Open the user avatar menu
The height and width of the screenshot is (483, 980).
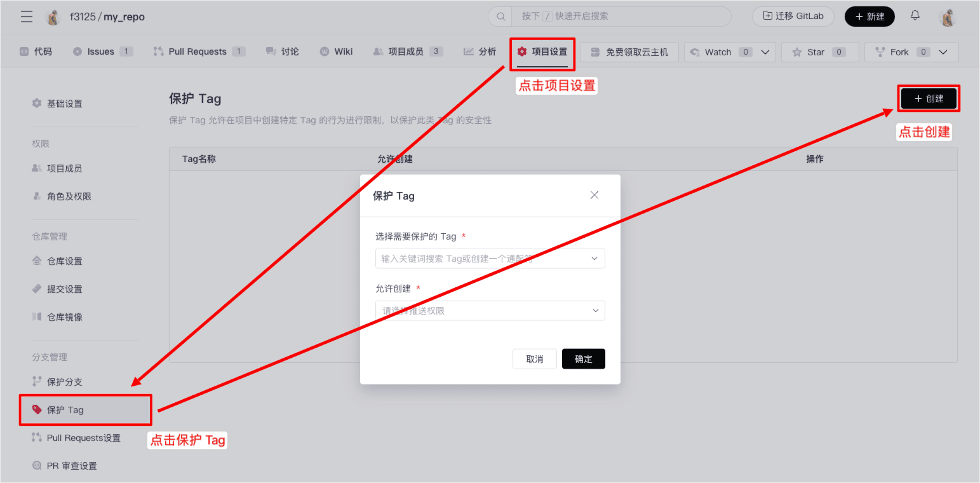(948, 17)
